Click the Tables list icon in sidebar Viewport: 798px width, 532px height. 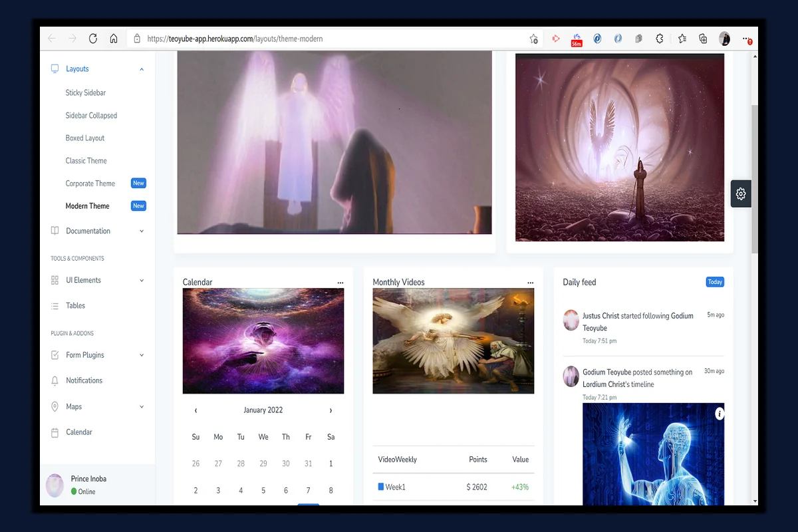[x=55, y=306]
